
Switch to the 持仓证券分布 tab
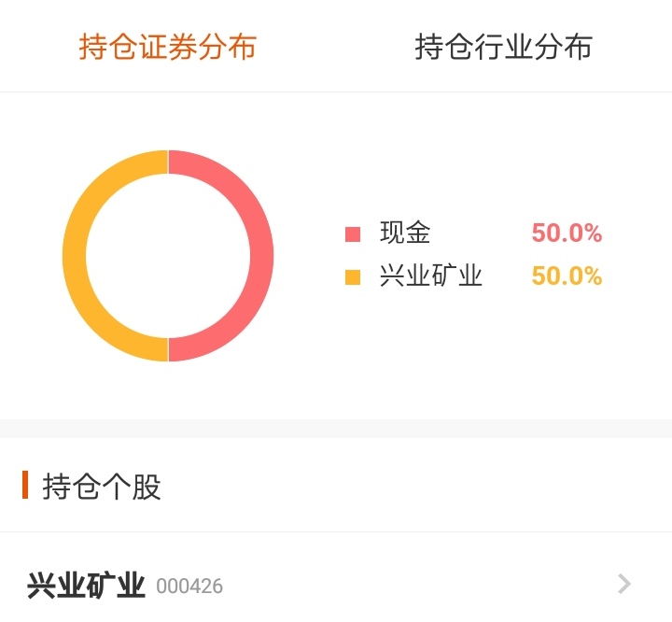(x=168, y=47)
